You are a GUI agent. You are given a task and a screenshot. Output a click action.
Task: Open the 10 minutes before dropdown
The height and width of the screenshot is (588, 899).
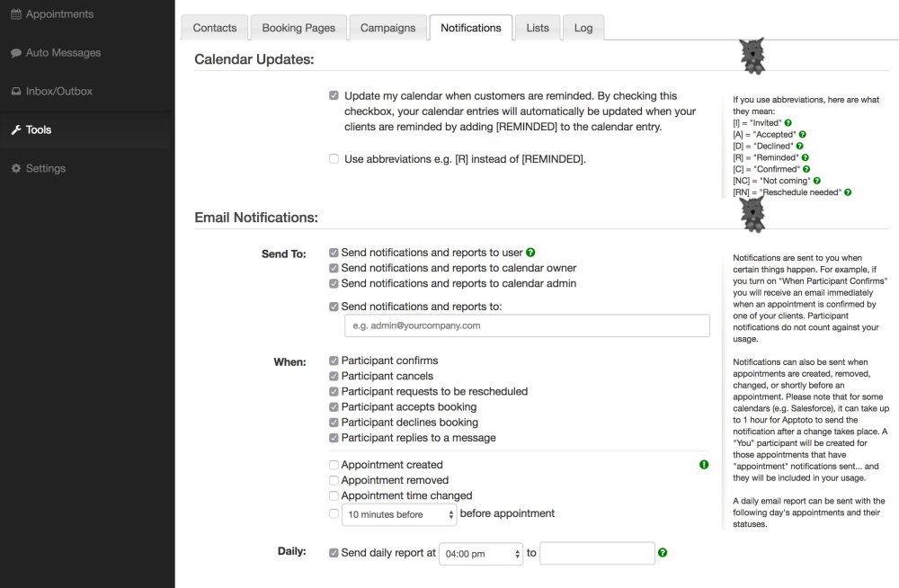399,514
